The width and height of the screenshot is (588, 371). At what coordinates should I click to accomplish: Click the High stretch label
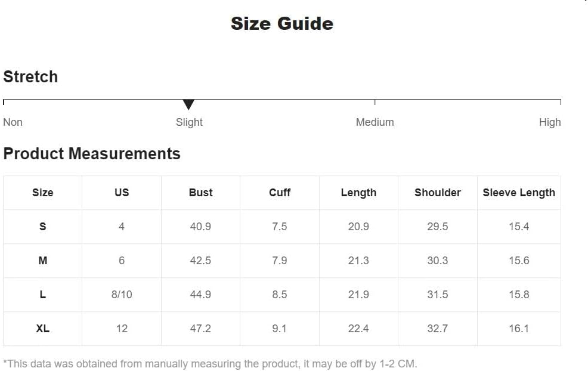550,122
